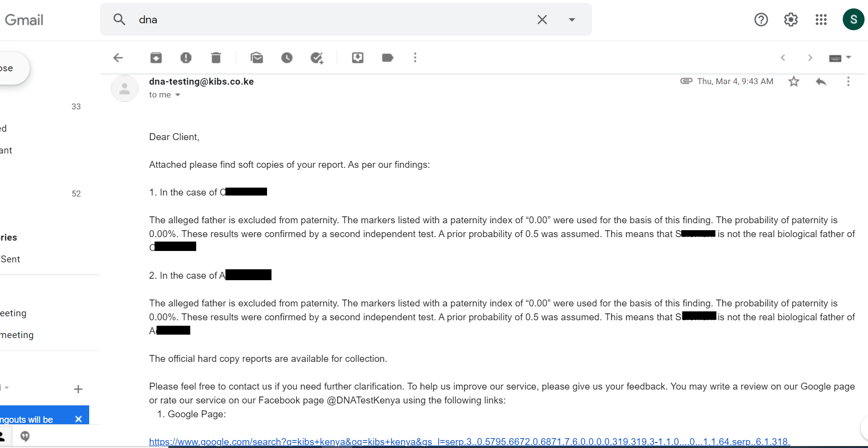Open input tools keyboard dropdown
868x448 pixels.
click(840, 58)
